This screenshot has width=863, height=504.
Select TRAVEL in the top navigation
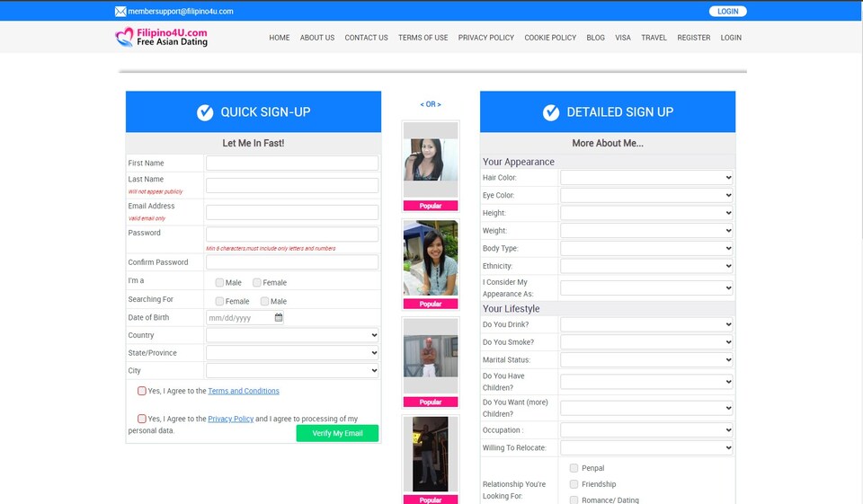[654, 38]
